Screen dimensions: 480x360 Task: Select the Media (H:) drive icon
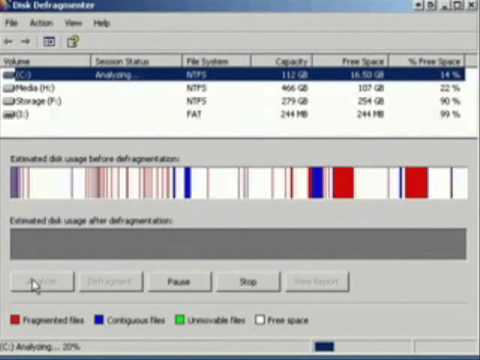9,88
